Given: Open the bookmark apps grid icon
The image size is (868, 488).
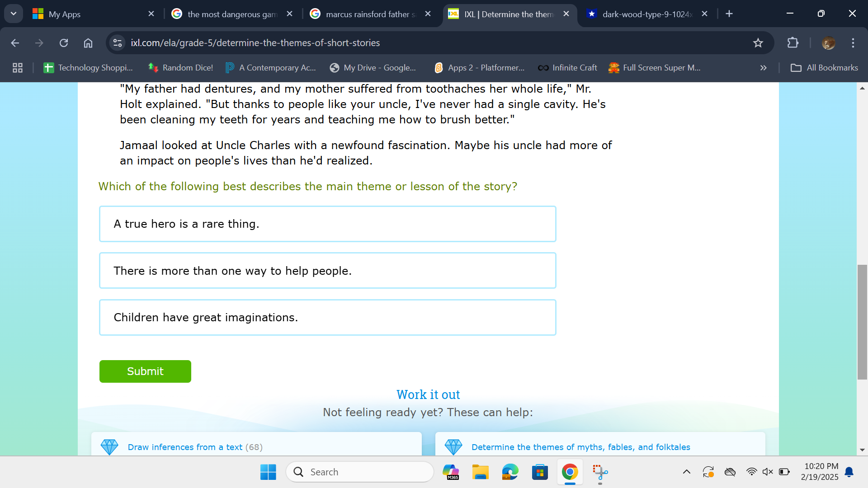Looking at the screenshot, I should (x=18, y=68).
